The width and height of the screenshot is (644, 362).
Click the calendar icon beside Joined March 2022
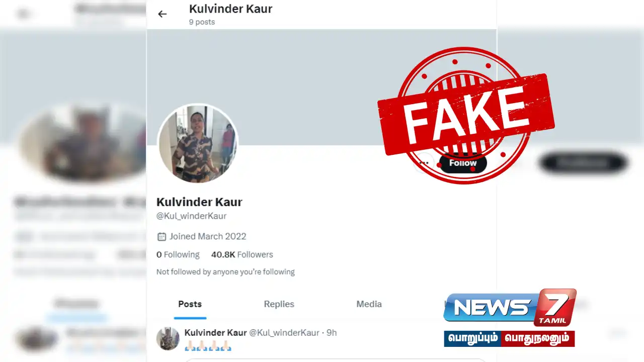click(x=162, y=236)
